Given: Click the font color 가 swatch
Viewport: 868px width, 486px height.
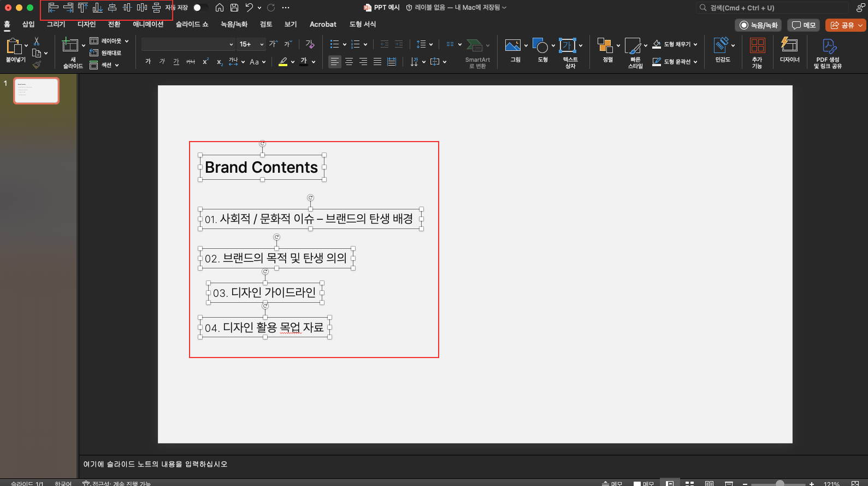Looking at the screenshot, I should (x=304, y=62).
